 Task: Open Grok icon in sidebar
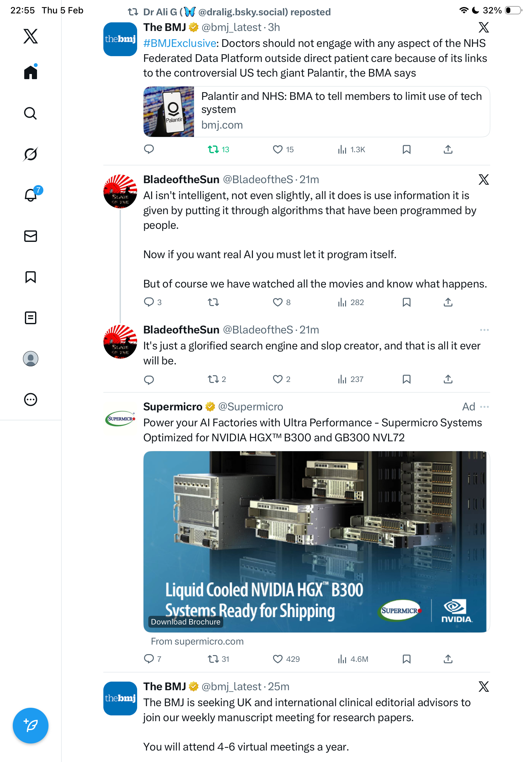coord(30,154)
